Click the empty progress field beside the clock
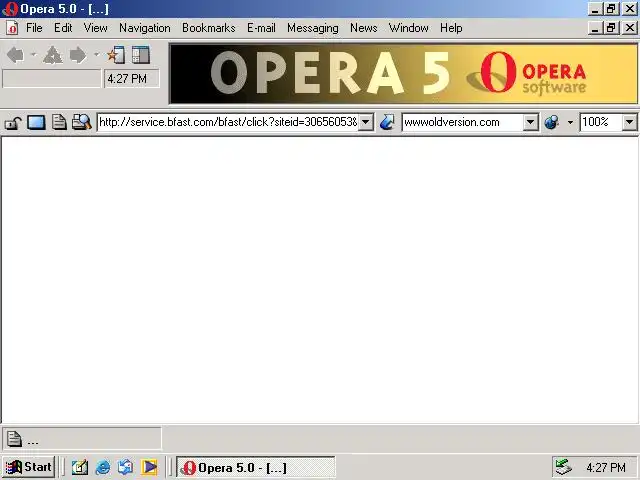The width and height of the screenshot is (640, 480). click(51, 78)
